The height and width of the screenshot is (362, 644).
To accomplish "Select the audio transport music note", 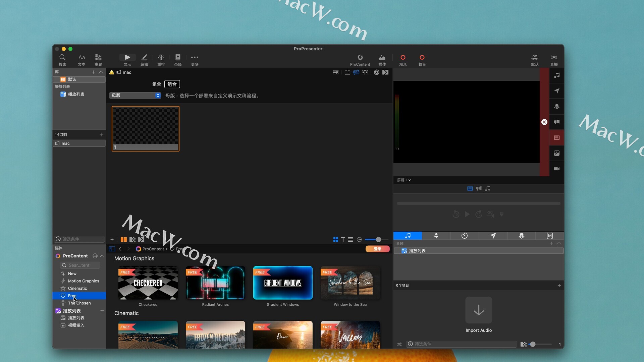I will coord(488,189).
